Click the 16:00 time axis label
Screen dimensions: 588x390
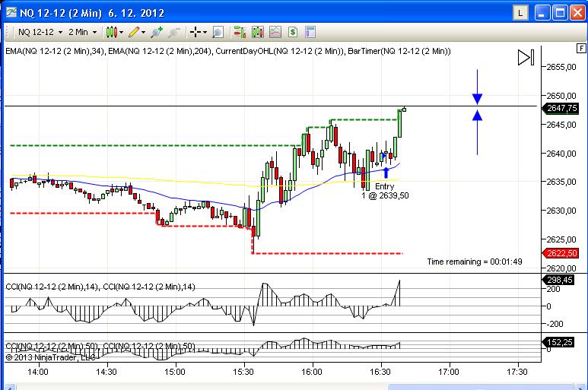click(312, 372)
